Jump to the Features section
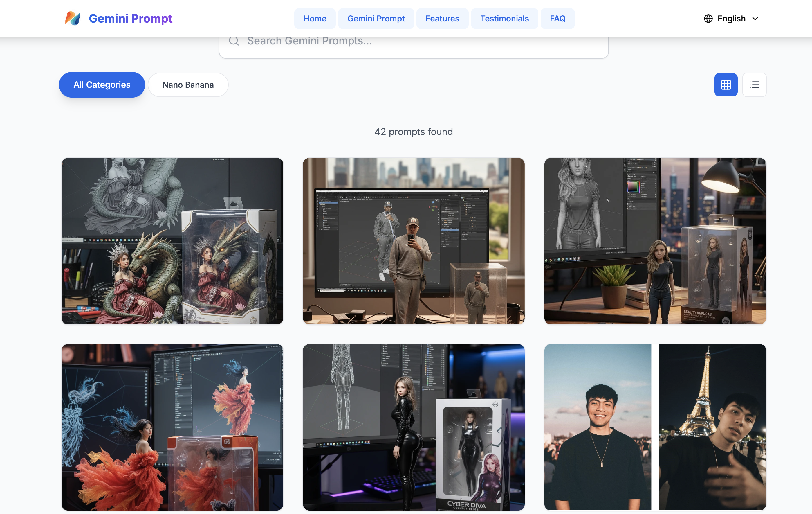The height and width of the screenshot is (514, 812). coord(442,19)
